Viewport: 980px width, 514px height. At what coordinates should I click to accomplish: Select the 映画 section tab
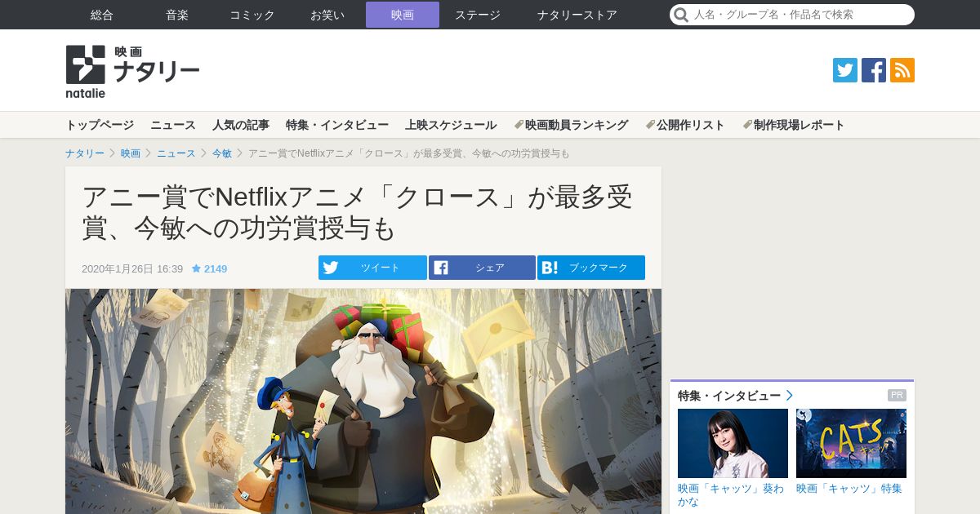[x=403, y=15]
